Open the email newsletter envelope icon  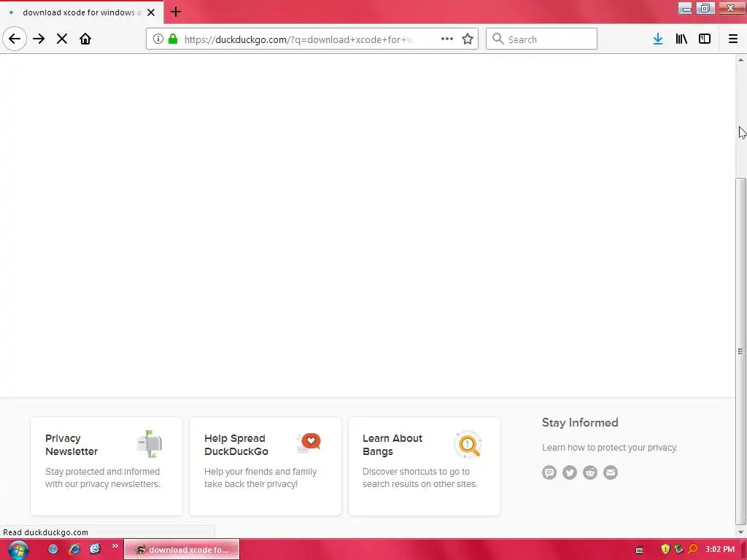point(611,472)
